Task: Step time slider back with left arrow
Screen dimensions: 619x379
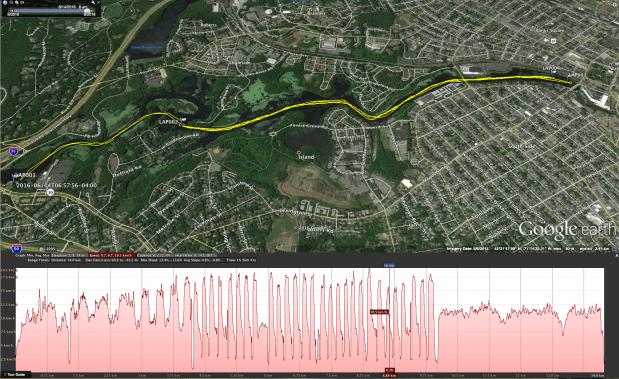Action: 11,11
